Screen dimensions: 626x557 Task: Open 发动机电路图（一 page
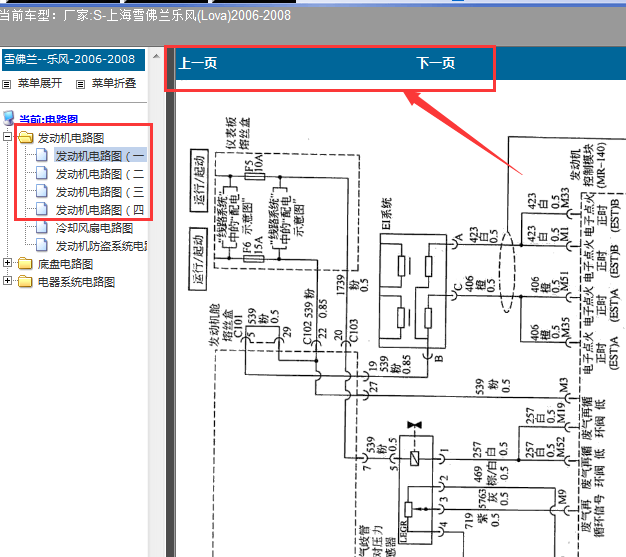click(x=101, y=156)
